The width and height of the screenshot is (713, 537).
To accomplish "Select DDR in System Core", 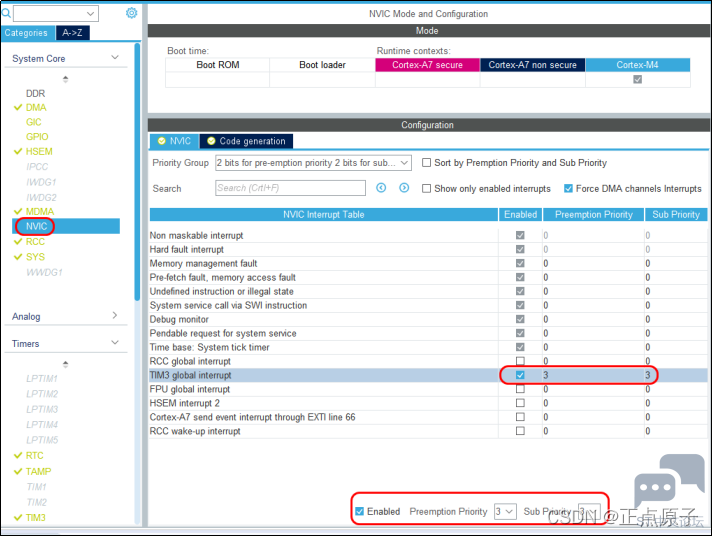I will [35, 94].
